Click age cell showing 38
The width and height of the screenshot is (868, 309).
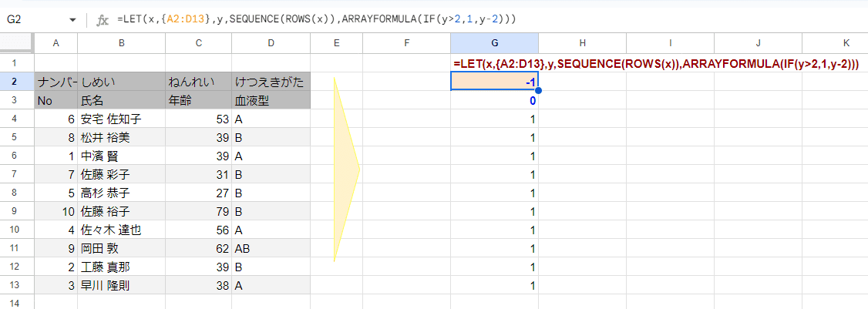(198, 286)
